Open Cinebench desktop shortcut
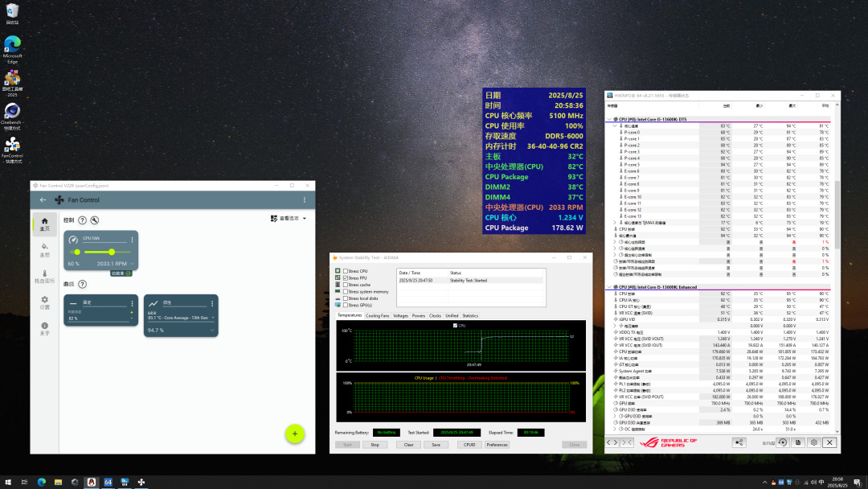Screen dimensions: 868x489 pyautogui.click(x=11, y=117)
